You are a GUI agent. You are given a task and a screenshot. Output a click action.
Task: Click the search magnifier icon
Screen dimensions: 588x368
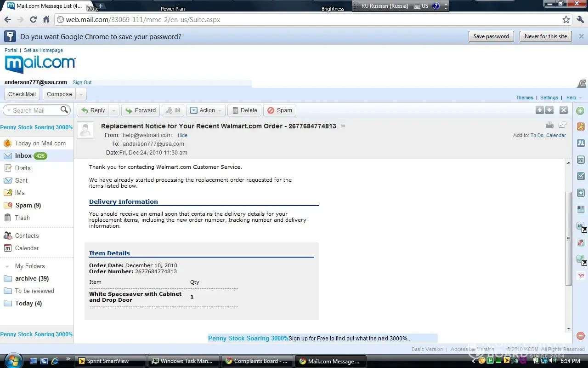point(64,110)
